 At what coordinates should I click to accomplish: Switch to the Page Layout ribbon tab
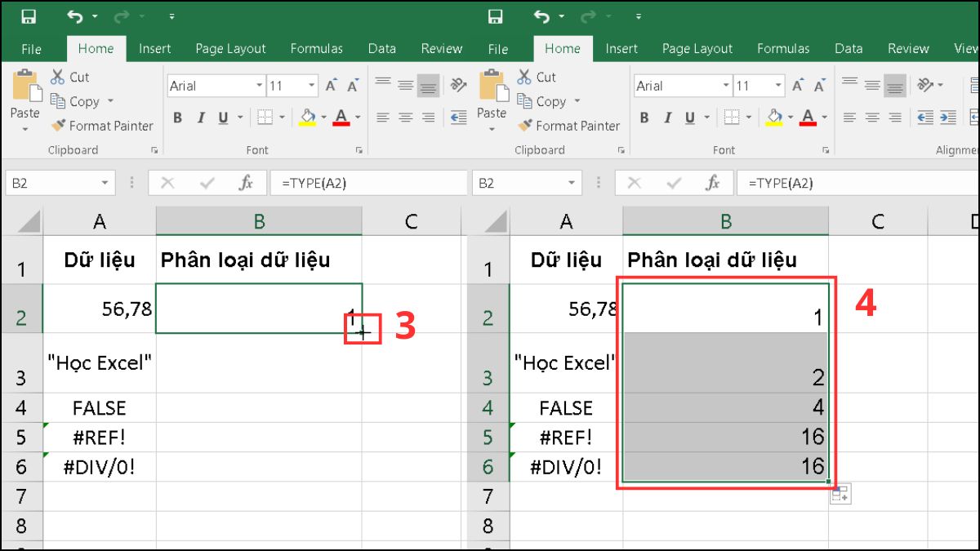(230, 48)
